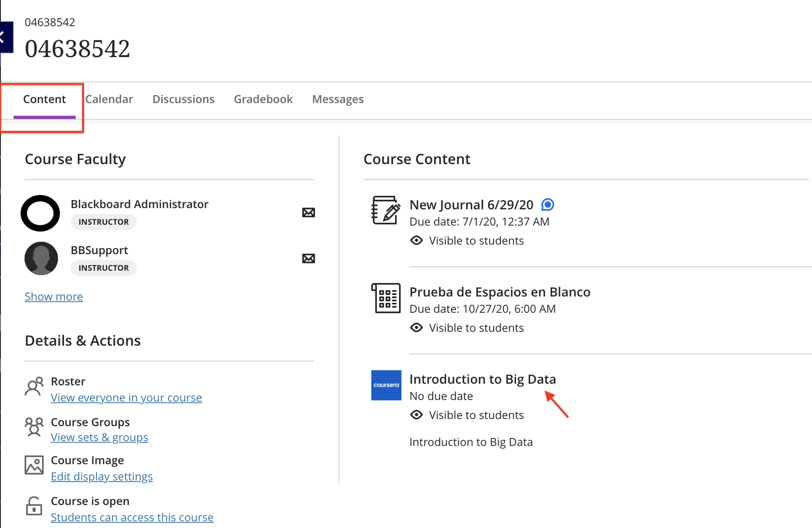This screenshot has height=528, width=812.
Task: Open the Gradebook tab
Action: click(x=263, y=99)
